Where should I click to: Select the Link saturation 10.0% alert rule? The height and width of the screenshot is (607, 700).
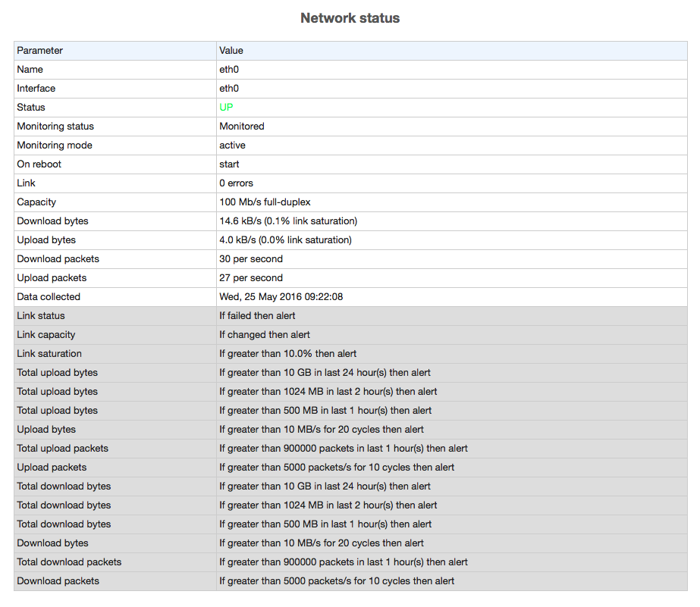(x=287, y=354)
